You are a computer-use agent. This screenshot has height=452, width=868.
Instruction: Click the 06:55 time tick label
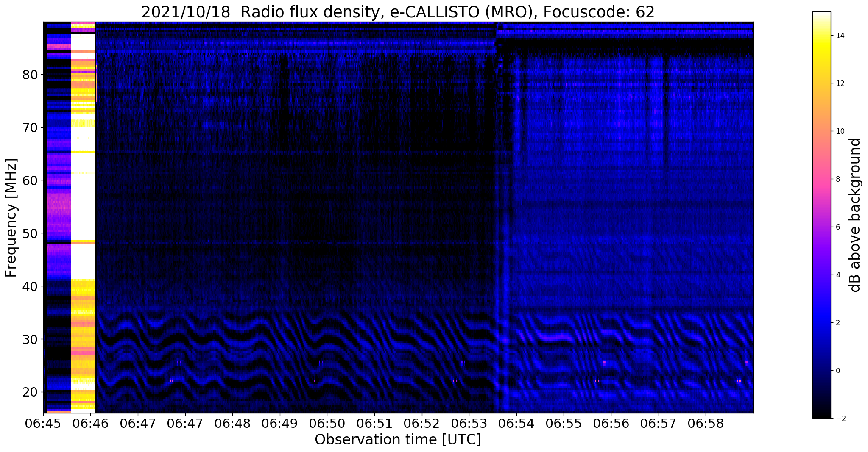564,424
